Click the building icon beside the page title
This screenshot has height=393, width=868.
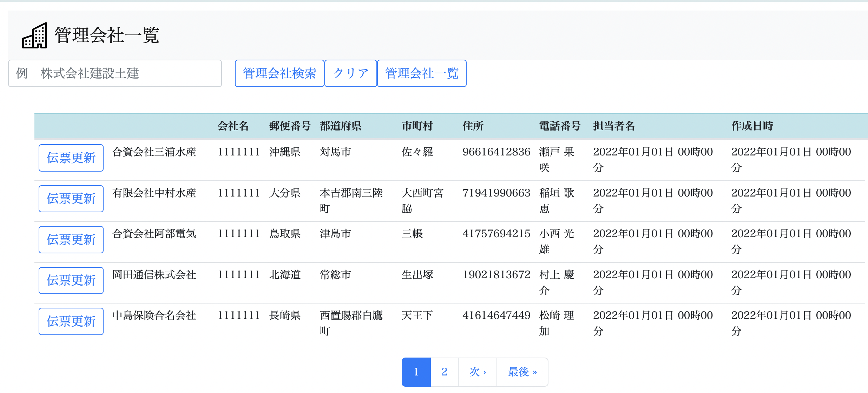(x=34, y=35)
